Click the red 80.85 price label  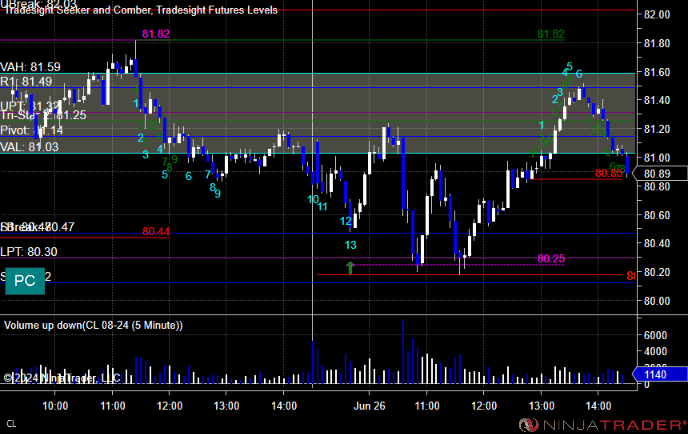pos(609,173)
